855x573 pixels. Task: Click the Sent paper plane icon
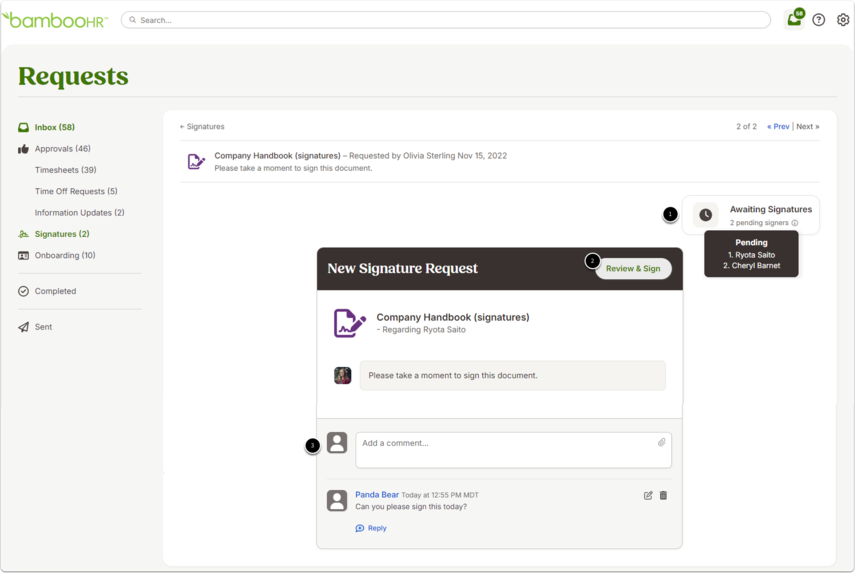[x=23, y=327]
